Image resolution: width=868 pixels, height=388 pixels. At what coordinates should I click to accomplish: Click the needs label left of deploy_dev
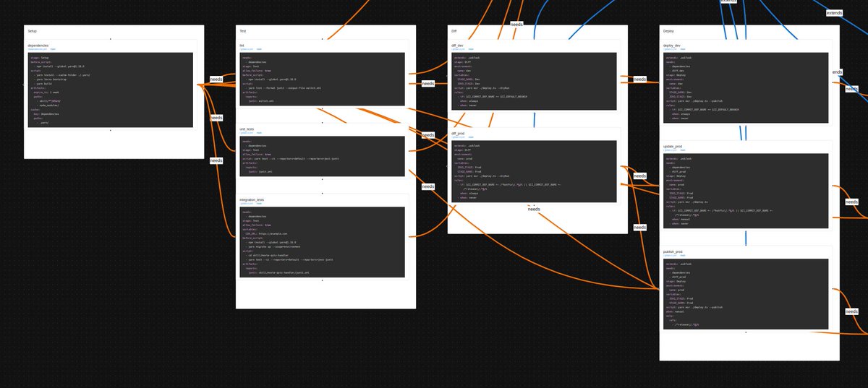pos(640,79)
